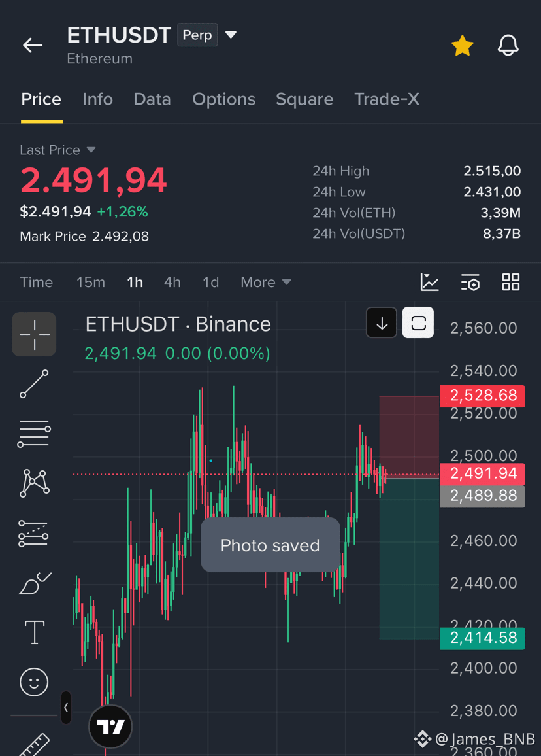This screenshot has height=756, width=541.
Task: Select the horizontal lines Fibonacci tool
Action: 34,433
